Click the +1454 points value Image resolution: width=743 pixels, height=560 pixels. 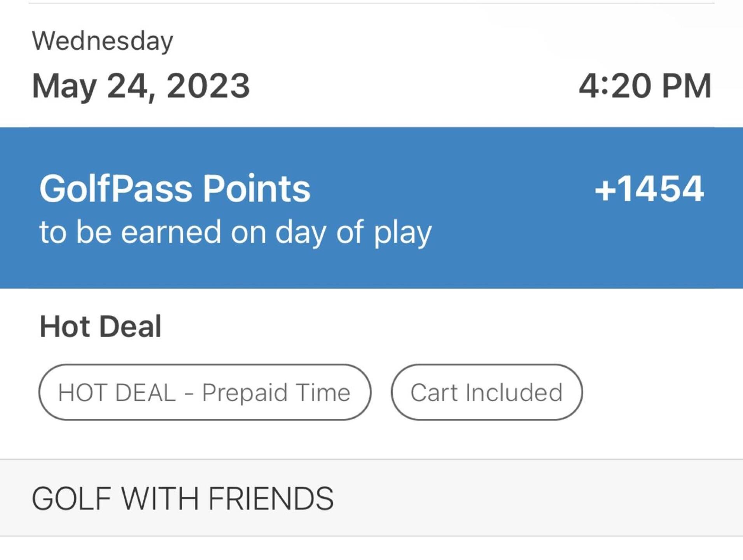[x=649, y=189]
